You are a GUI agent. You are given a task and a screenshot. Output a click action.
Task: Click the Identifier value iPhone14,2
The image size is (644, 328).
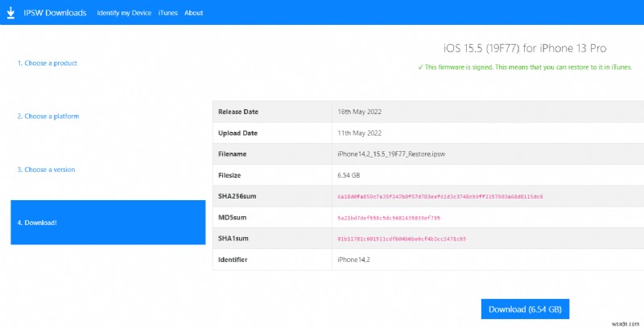tap(353, 260)
